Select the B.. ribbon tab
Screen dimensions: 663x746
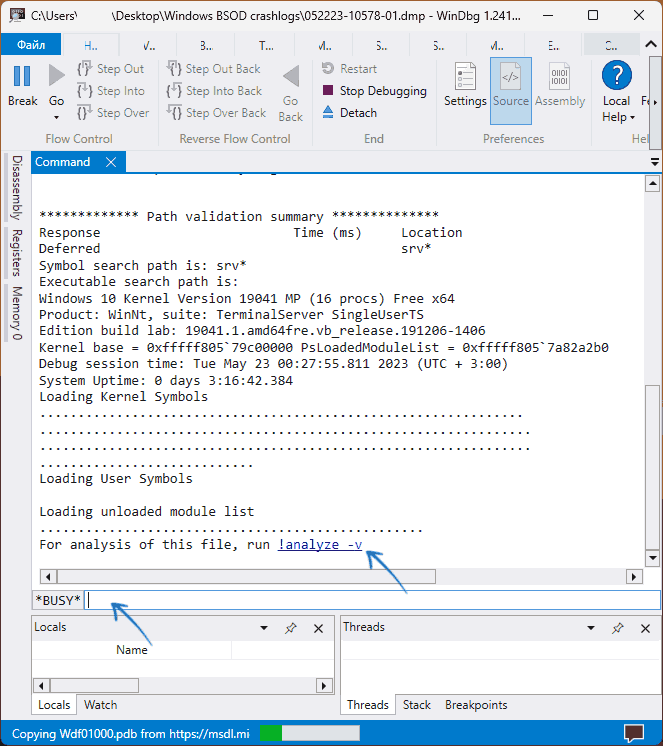206,46
